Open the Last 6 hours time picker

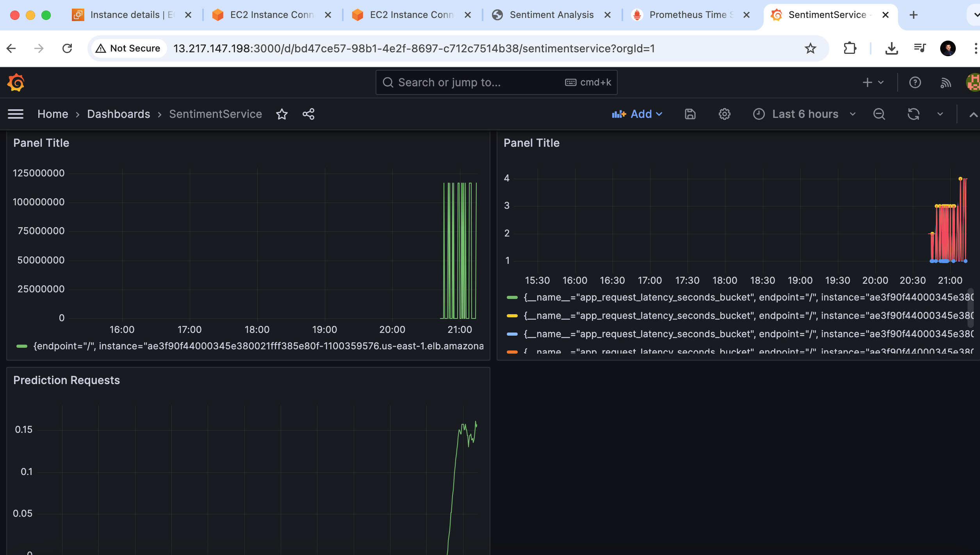click(x=804, y=114)
